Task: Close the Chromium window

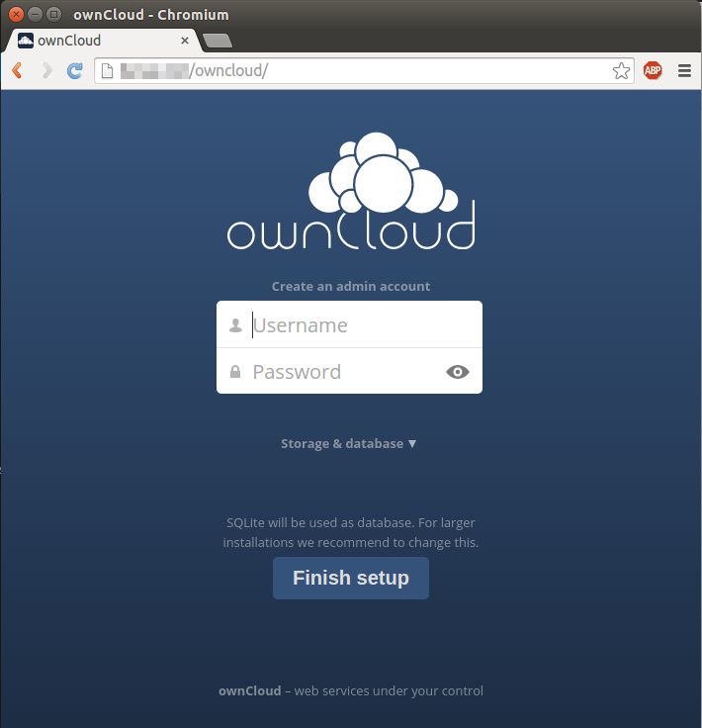Action: 16,15
